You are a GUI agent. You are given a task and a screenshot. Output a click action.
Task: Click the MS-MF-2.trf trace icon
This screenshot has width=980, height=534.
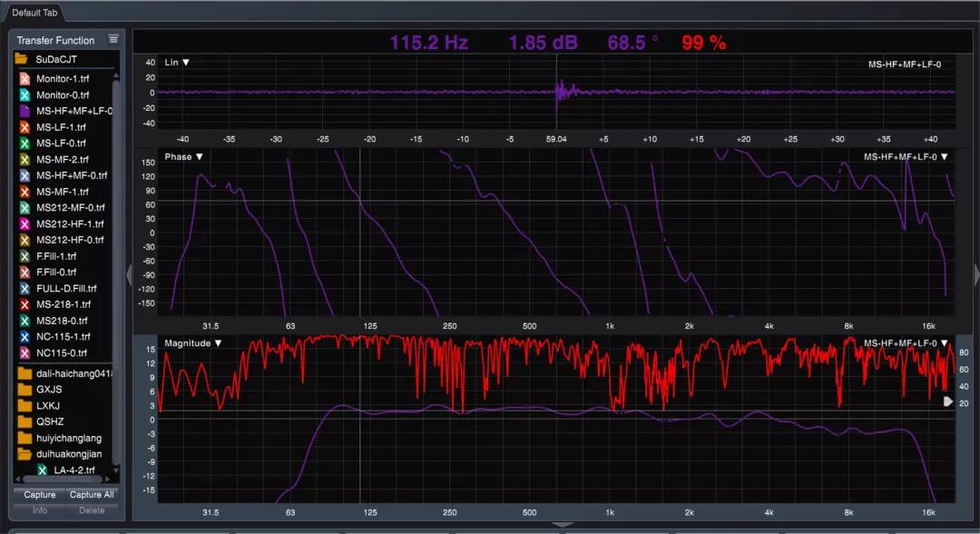click(x=24, y=160)
